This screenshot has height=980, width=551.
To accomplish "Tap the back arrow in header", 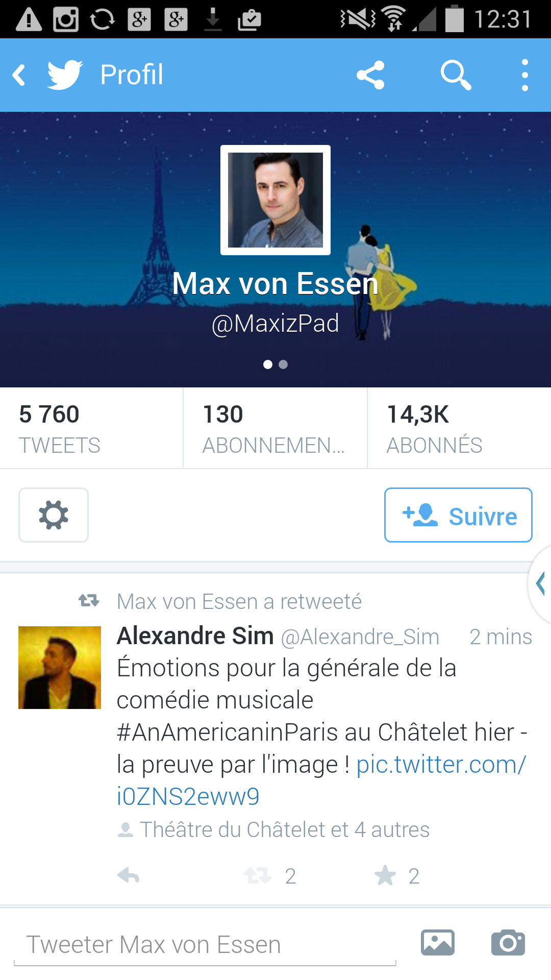I will click(19, 75).
